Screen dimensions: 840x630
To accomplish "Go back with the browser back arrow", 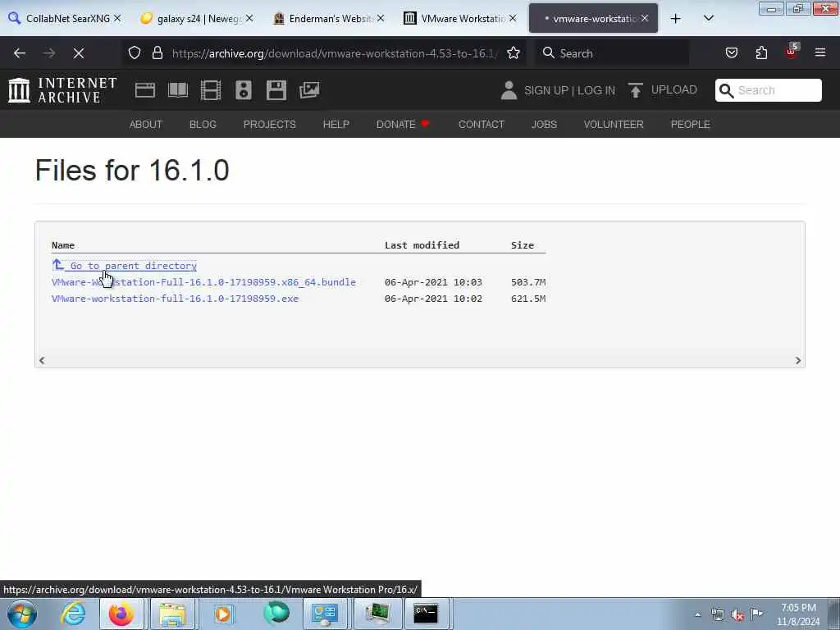I will 20,53.
